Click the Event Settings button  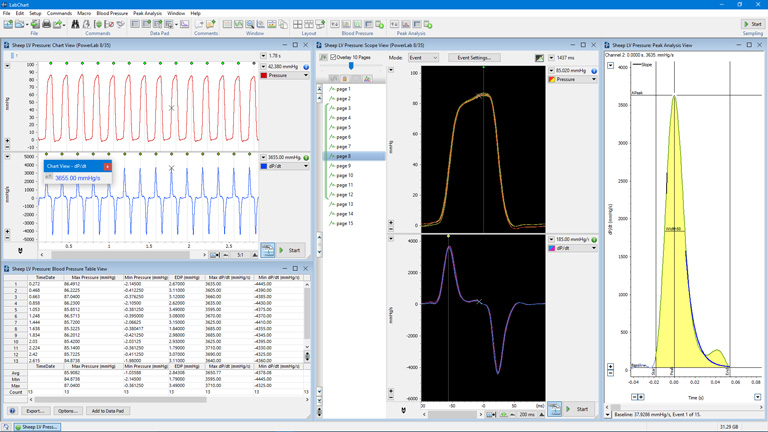coord(474,58)
